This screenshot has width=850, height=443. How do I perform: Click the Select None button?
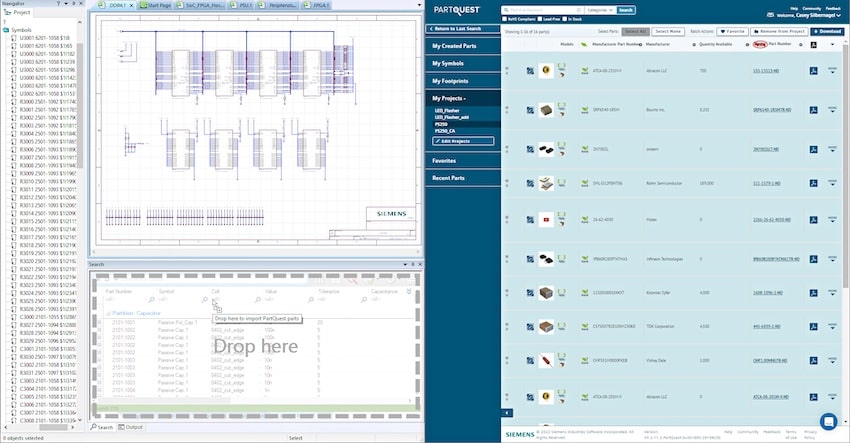(668, 31)
